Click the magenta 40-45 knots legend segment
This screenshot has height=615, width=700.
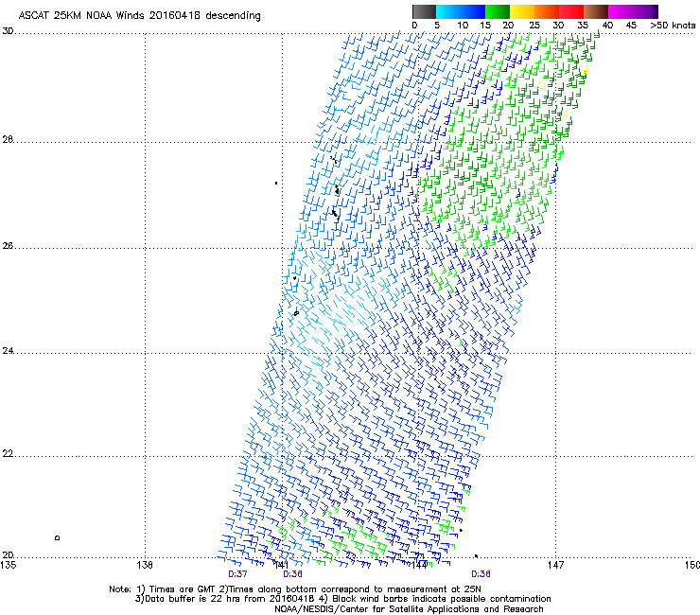click(x=621, y=11)
